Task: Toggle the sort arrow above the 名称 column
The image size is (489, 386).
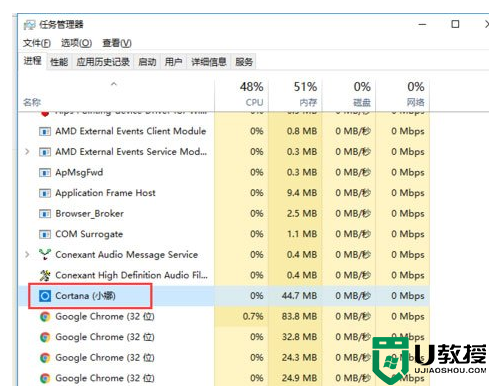Action: coord(114,84)
